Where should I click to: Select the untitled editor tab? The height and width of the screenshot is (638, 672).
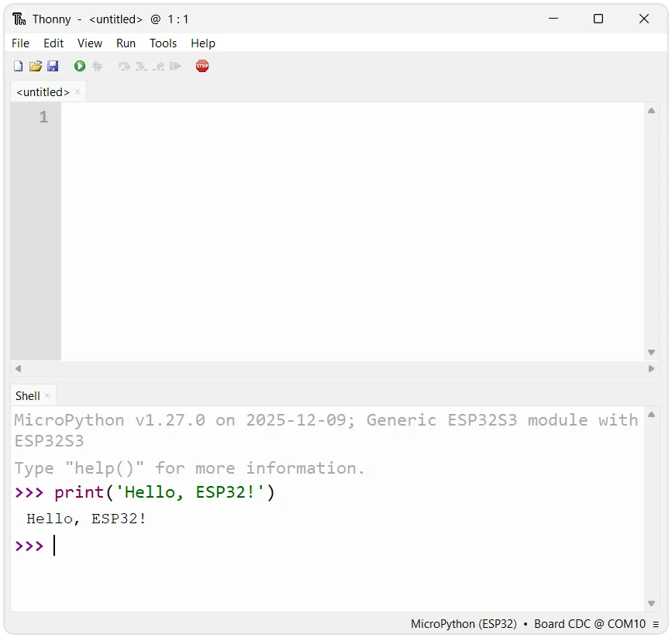click(x=43, y=92)
